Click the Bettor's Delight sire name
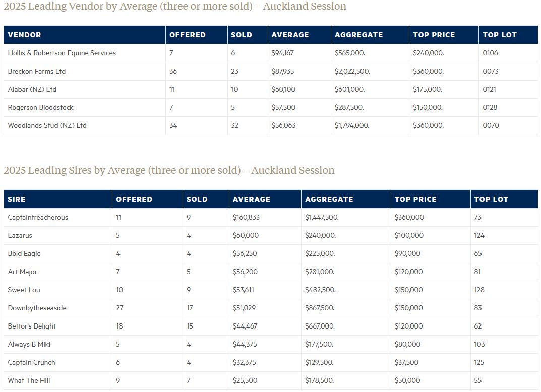The width and height of the screenshot is (541, 392). [x=32, y=326]
